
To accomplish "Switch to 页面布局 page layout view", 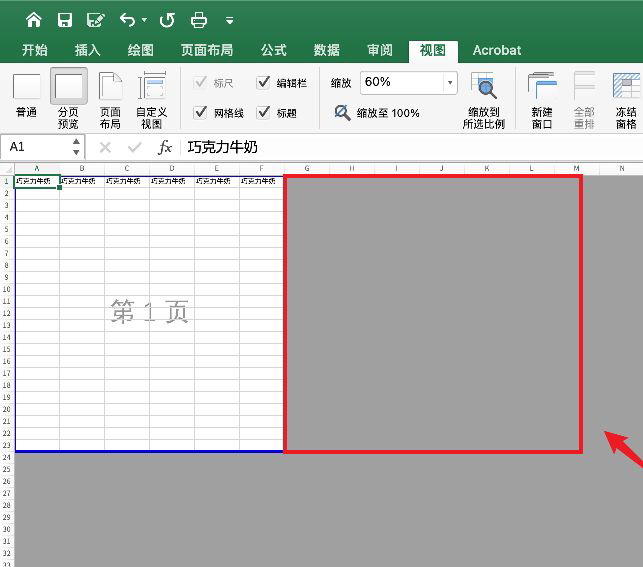I will click(x=110, y=100).
